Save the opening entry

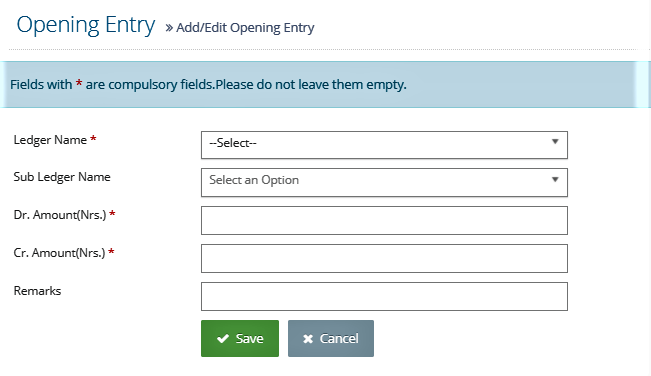[x=240, y=338]
